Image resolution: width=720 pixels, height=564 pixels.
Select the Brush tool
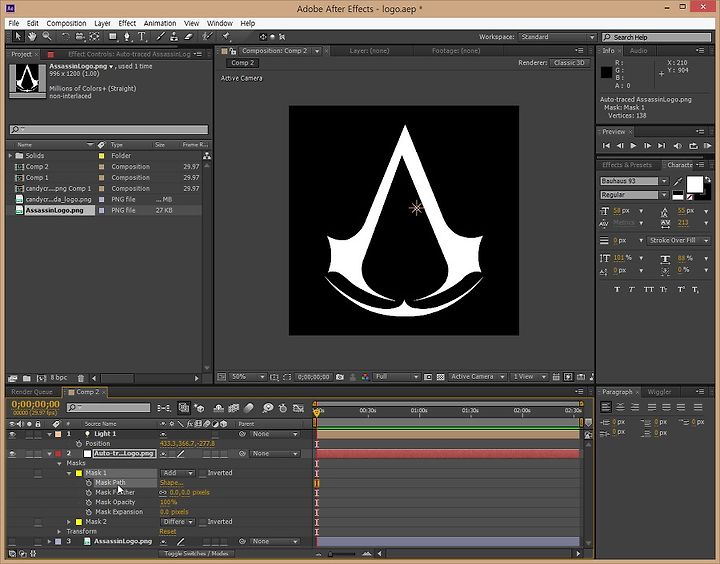coord(160,36)
